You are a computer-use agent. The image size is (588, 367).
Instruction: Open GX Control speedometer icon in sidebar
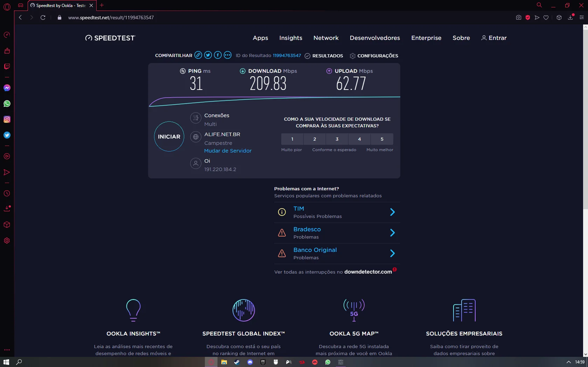[x=7, y=35]
